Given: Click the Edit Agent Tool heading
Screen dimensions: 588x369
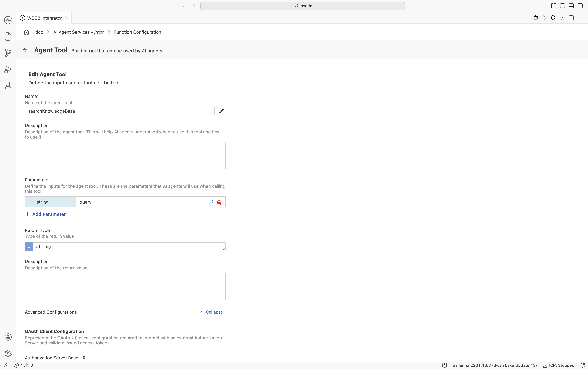Looking at the screenshot, I should click(x=48, y=74).
